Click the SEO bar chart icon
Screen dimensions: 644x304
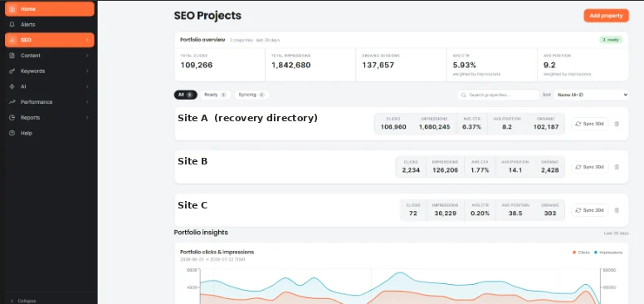click(x=12, y=40)
